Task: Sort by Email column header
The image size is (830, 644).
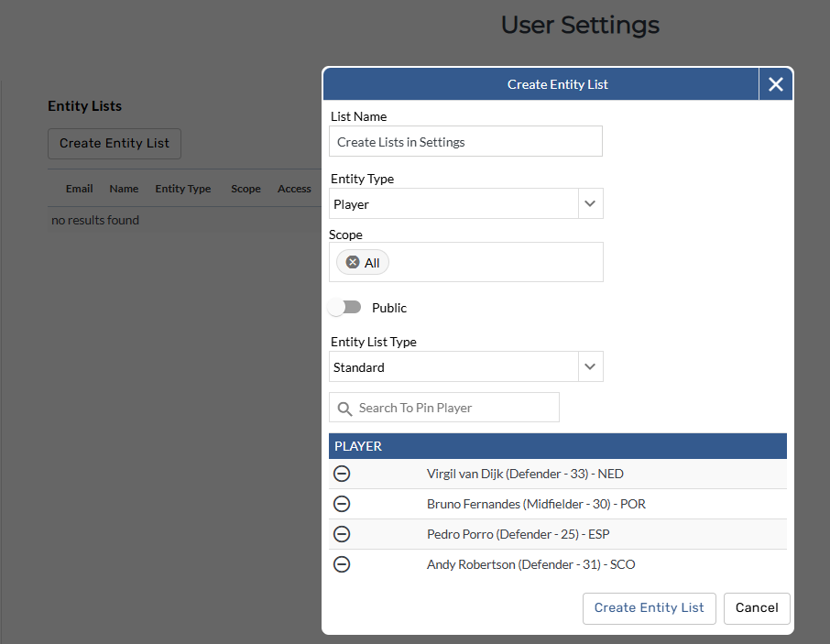Action: pyautogui.click(x=80, y=189)
